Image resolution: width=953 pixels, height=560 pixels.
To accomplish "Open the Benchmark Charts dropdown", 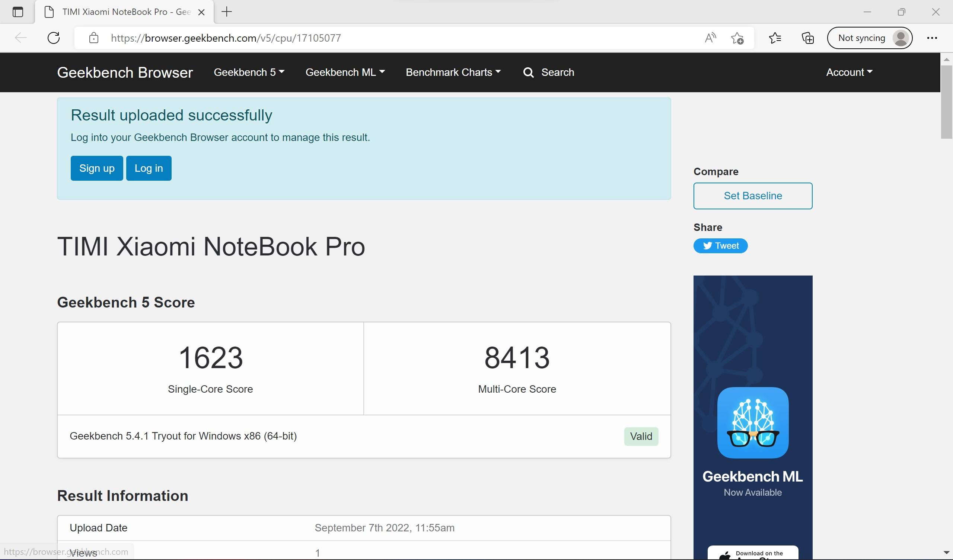I will click(453, 72).
